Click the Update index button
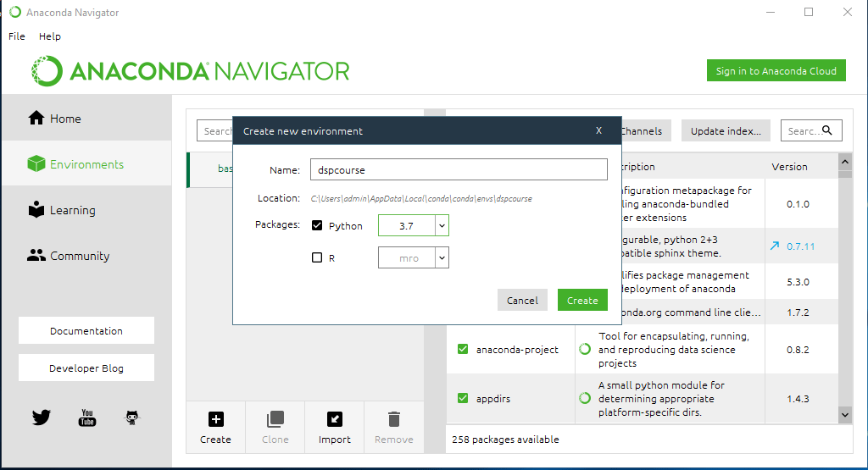This screenshot has height=470, width=868. [x=726, y=131]
